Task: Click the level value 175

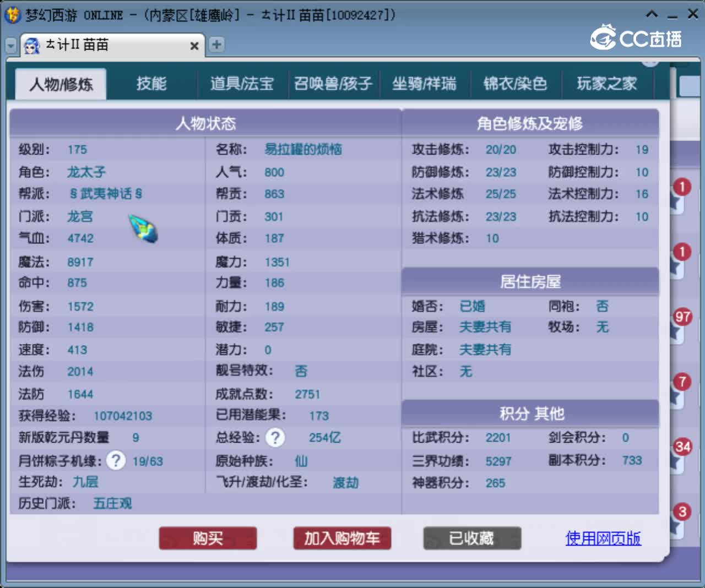Action: pos(77,150)
